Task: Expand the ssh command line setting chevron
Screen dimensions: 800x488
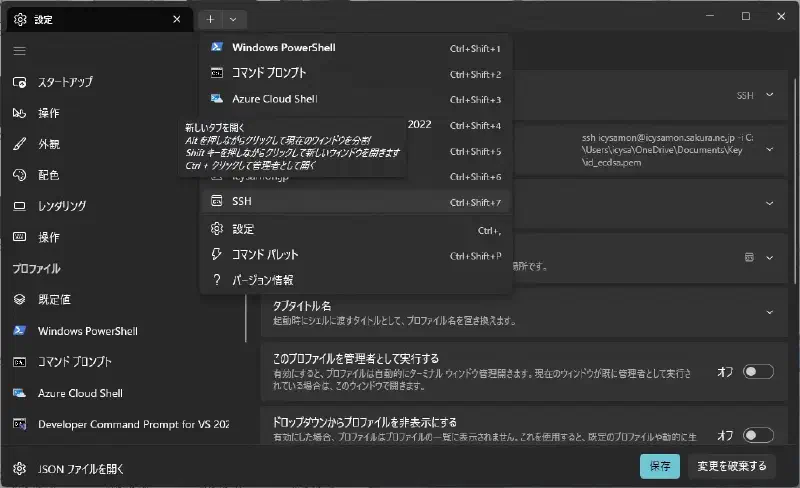Action: point(769,150)
